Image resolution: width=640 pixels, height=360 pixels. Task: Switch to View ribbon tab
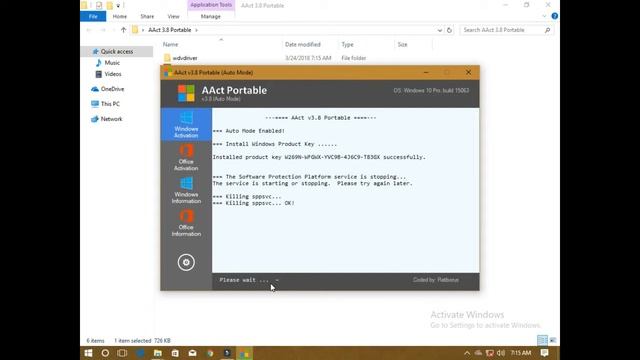[x=173, y=16]
